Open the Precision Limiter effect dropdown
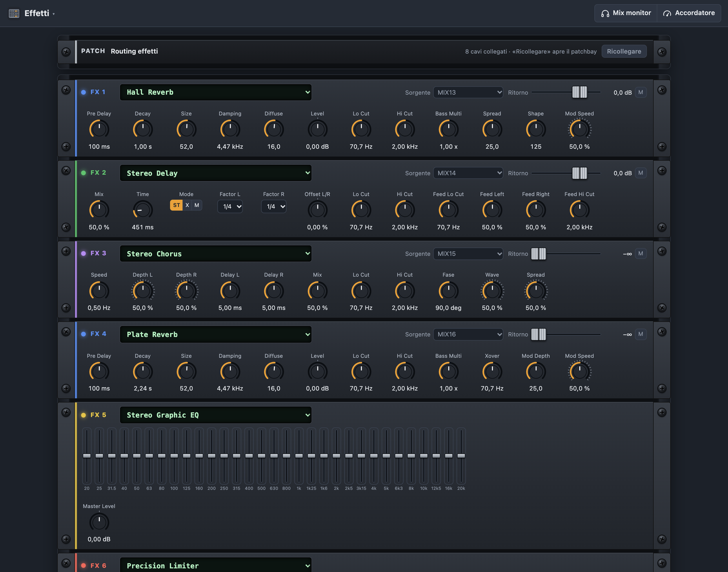The image size is (728, 572). [x=216, y=565]
